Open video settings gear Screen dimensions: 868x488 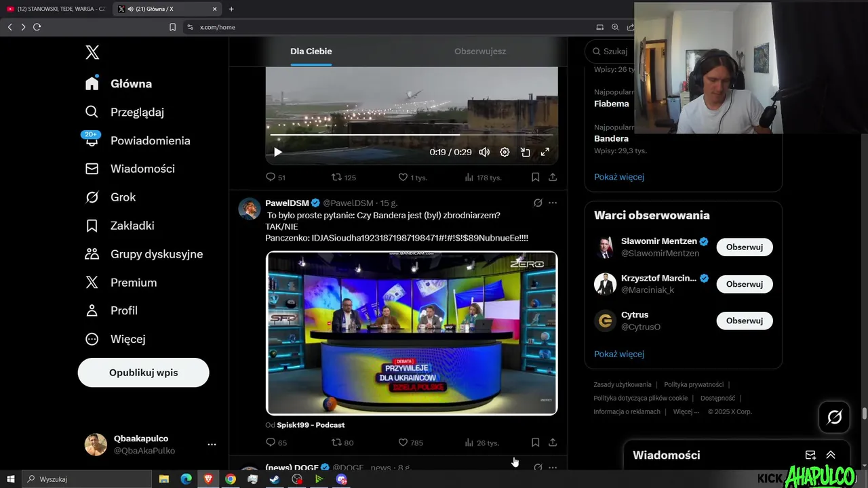coord(505,152)
